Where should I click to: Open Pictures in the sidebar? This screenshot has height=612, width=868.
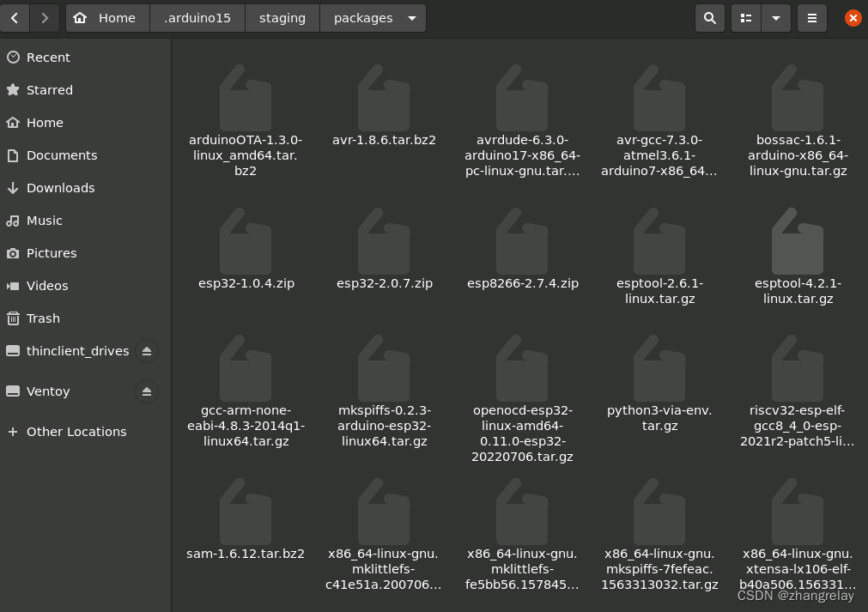click(x=85, y=253)
